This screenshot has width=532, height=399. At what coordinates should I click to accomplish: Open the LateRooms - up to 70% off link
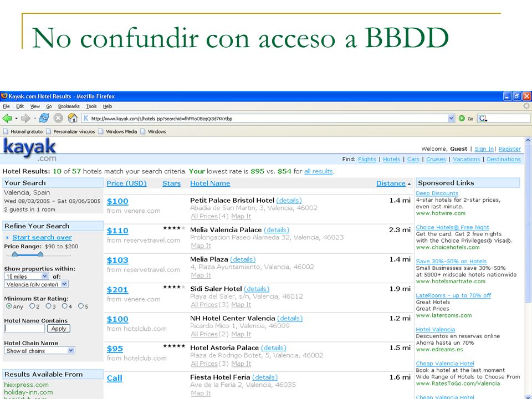[x=453, y=295]
